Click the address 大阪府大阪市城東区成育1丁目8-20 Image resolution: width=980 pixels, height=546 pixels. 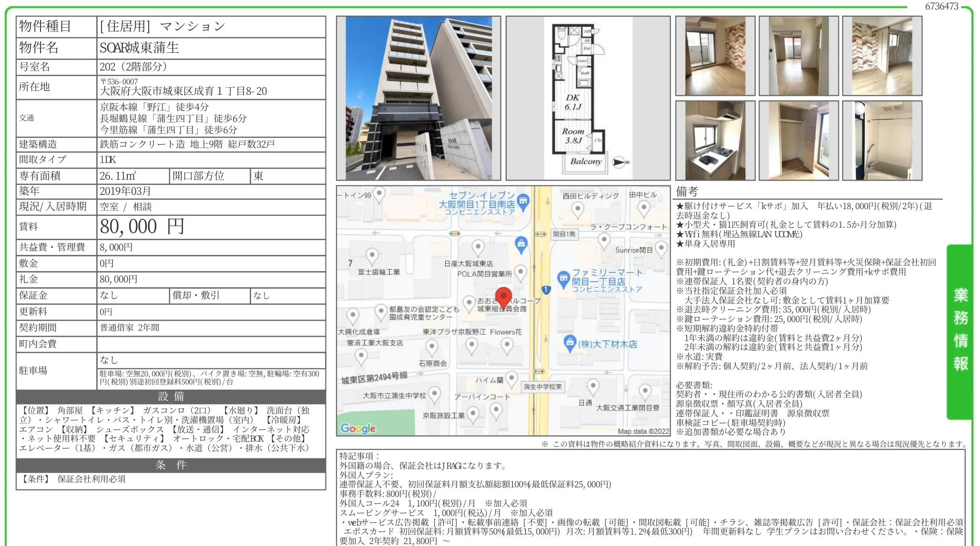[x=184, y=91]
